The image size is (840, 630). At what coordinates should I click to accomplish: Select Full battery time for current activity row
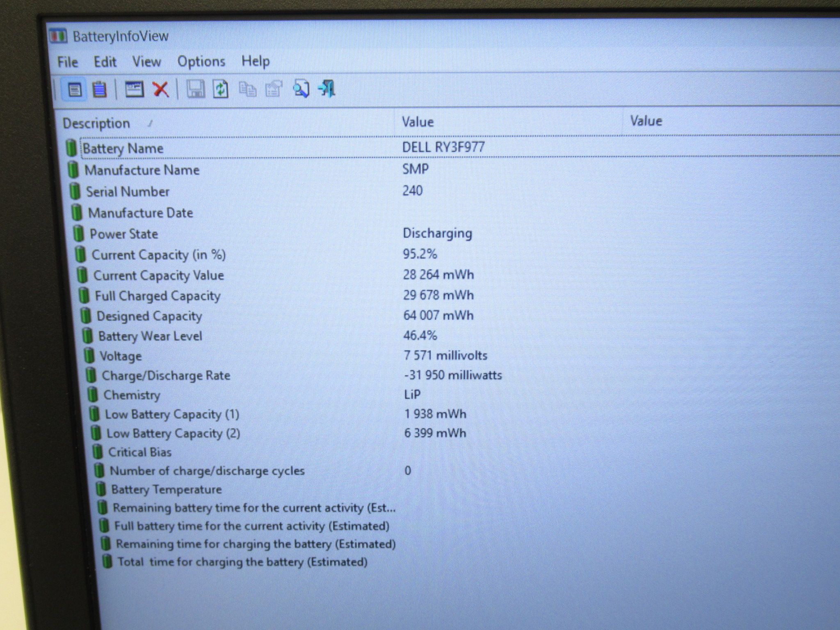(252, 526)
